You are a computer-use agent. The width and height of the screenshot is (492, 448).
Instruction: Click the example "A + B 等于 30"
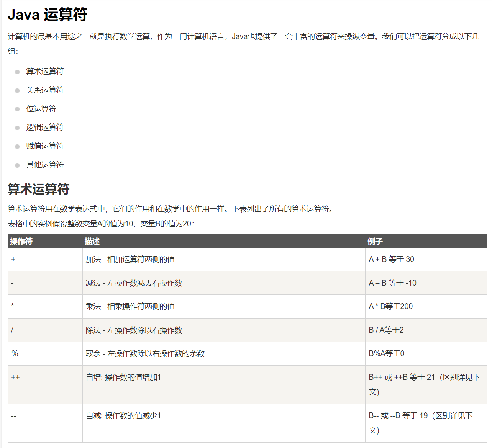click(391, 259)
